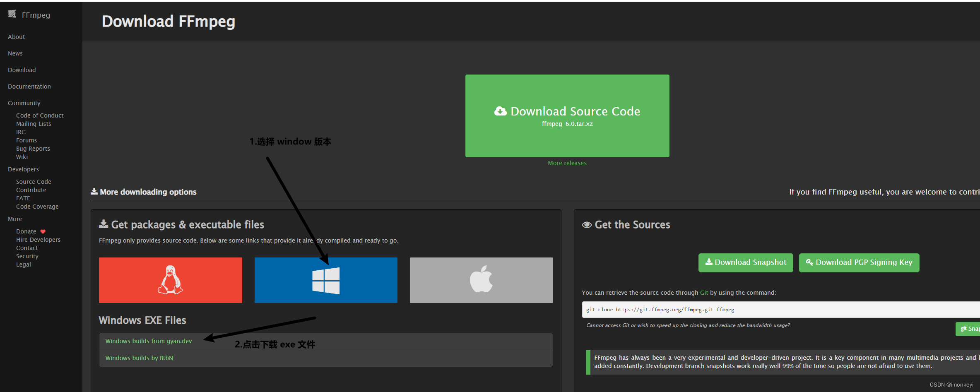
Task: Open the More releases link
Action: (567, 163)
